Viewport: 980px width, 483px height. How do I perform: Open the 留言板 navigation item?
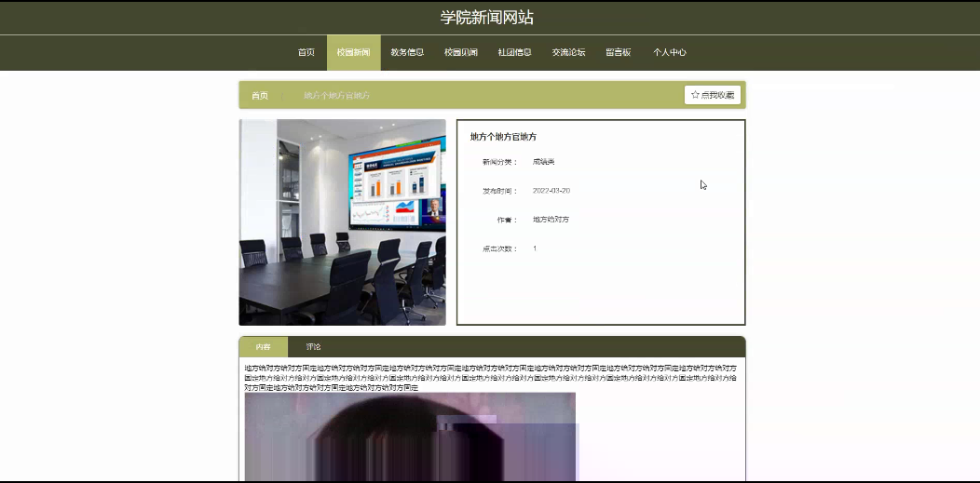click(619, 52)
